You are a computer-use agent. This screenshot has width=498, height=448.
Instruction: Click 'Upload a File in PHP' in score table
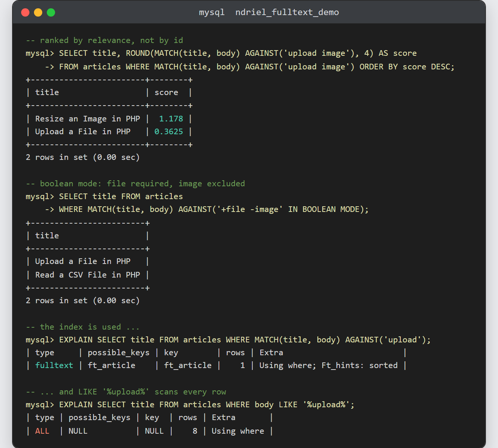tap(83, 132)
